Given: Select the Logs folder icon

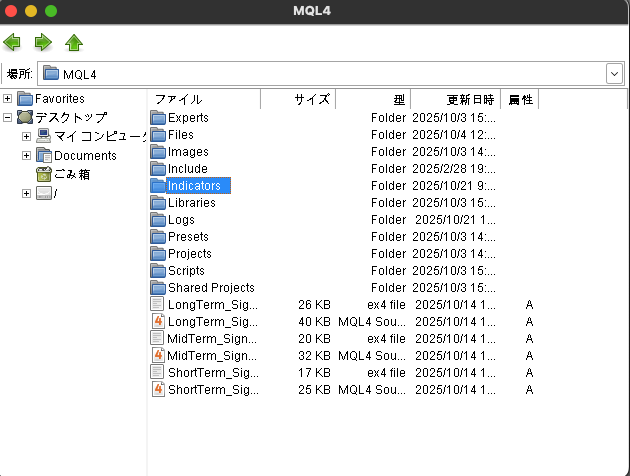Looking at the screenshot, I should coord(158,220).
